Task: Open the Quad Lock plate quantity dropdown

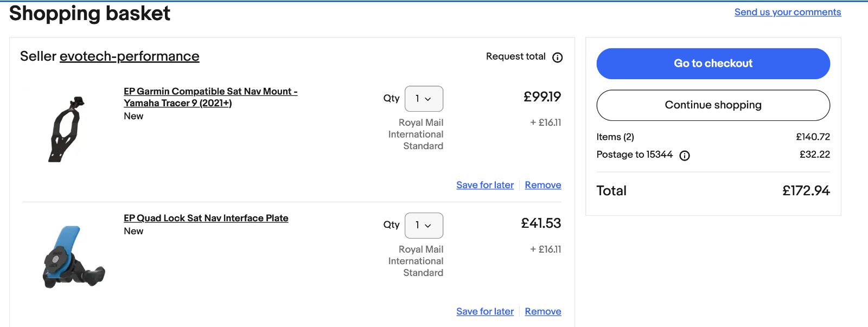Action: [x=424, y=226]
